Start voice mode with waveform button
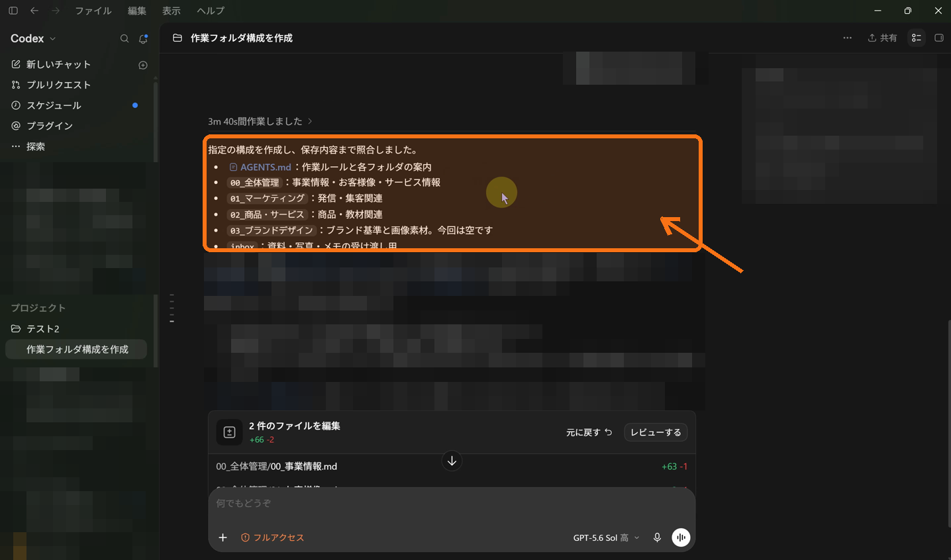This screenshot has height=560, width=951. pyautogui.click(x=681, y=537)
